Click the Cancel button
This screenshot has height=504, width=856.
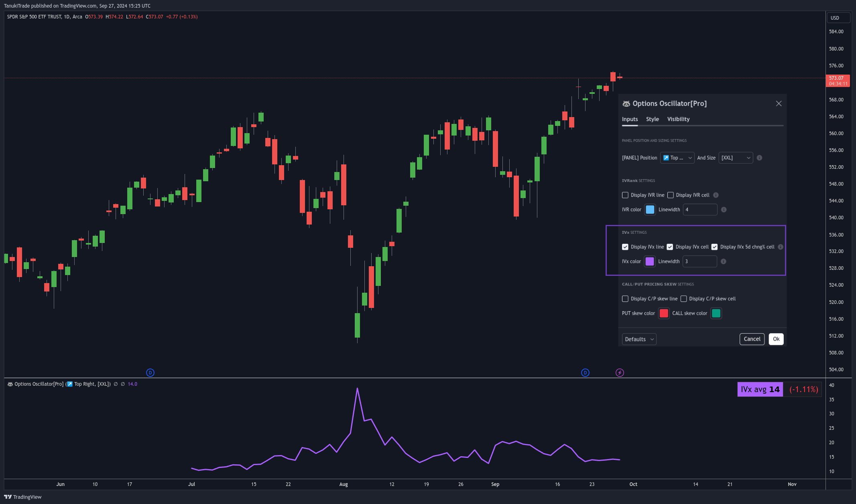click(x=752, y=339)
